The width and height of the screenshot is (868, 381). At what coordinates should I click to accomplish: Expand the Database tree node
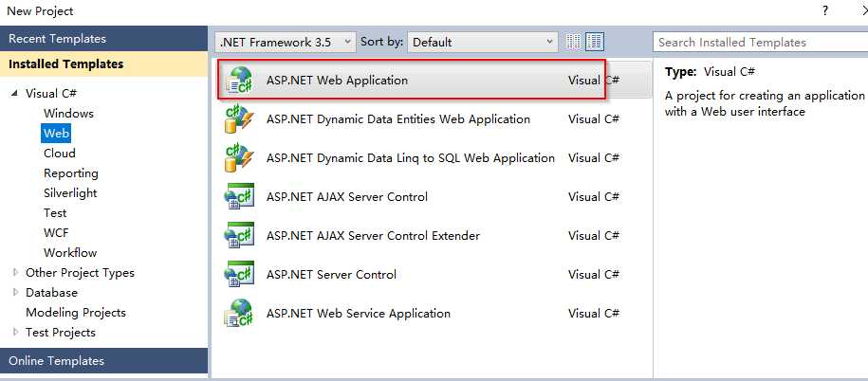[x=15, y=293]
